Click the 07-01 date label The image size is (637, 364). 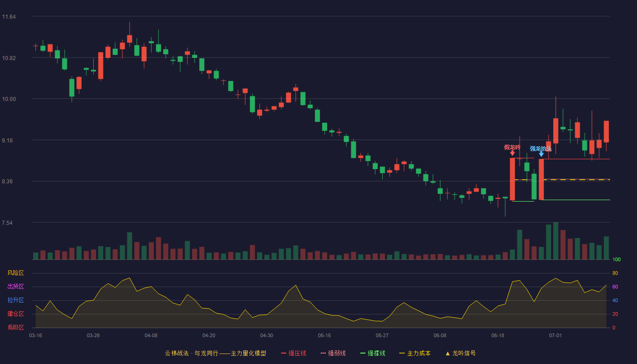(x=556, y=335)
